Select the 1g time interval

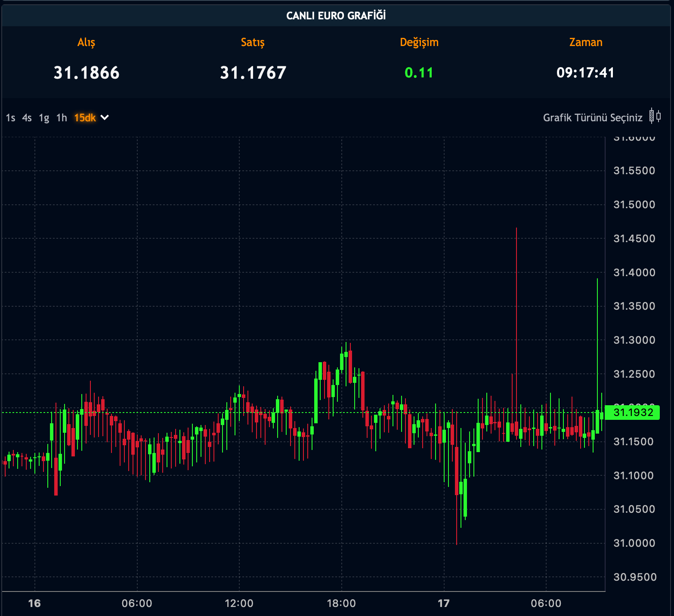pos(44,118)
